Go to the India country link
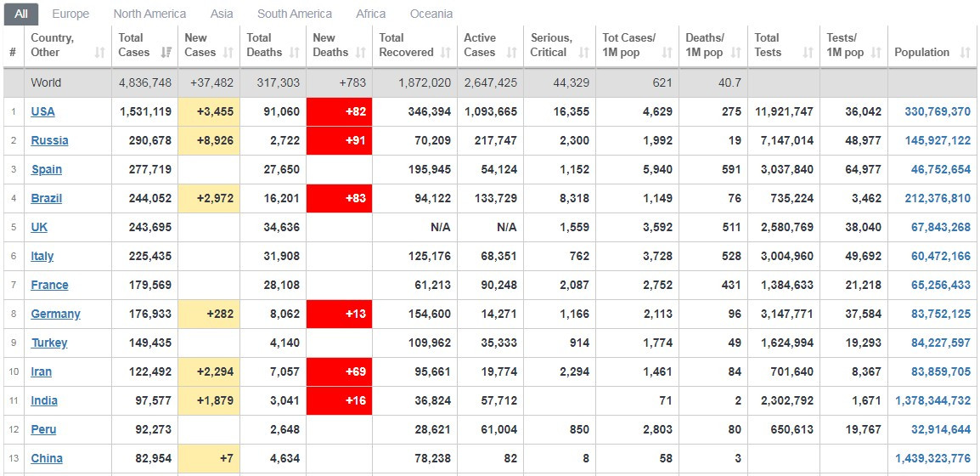The width and height of the screenshot is (980, 476). pos(44,400)
